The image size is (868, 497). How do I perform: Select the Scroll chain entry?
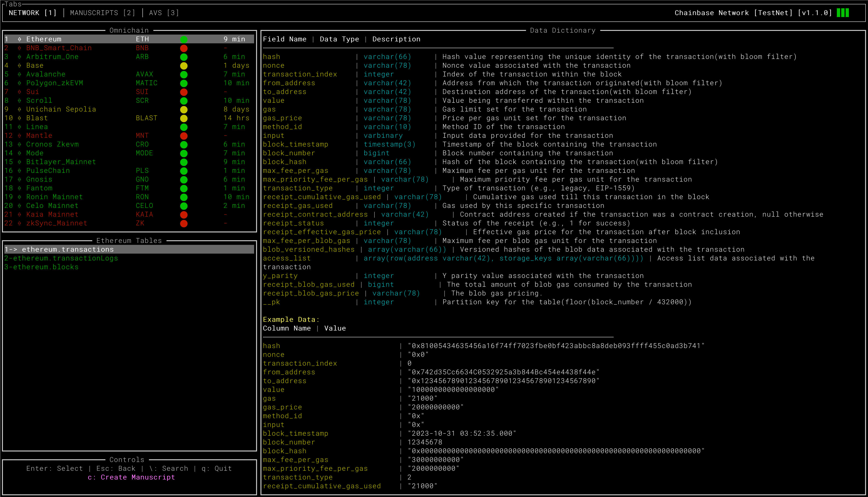click(x=129, y=101)
